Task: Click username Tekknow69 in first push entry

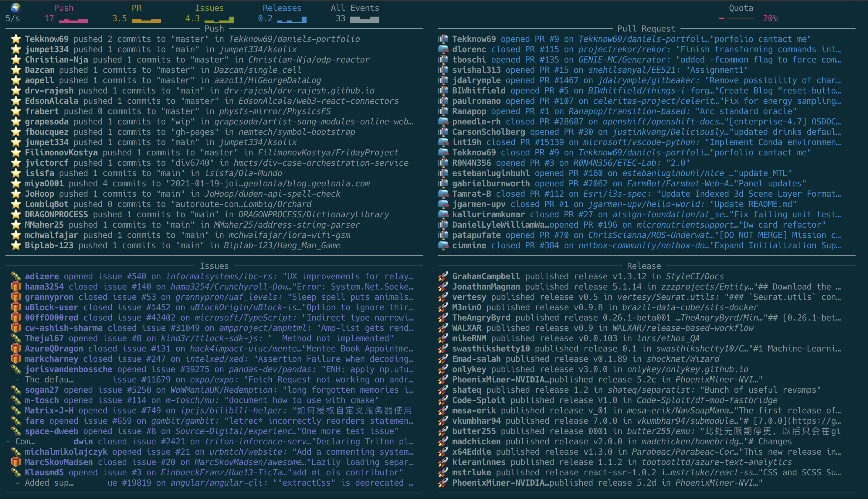Action: point(47,39)
